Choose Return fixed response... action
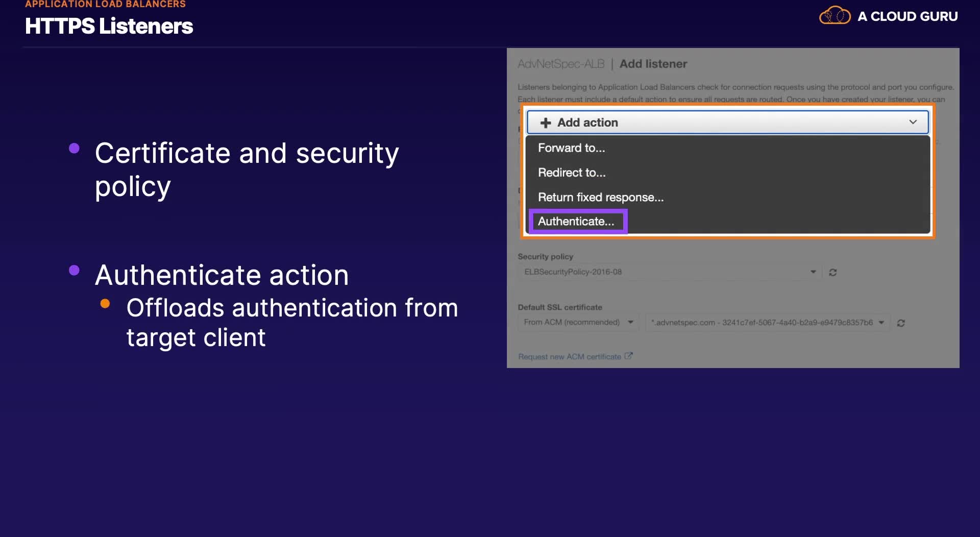This screenshot has width=980, height=537. pos(601,197)
